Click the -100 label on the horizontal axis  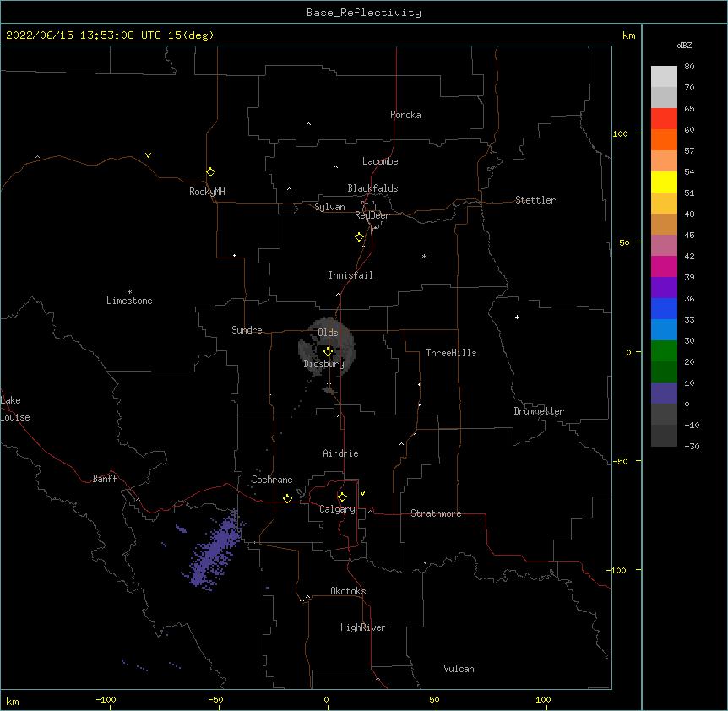click(106, 699)
